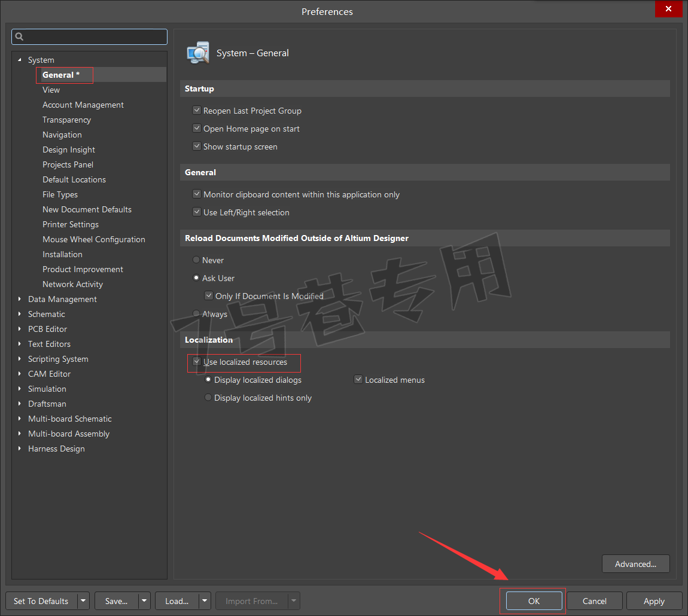688x616 pixels.
Task: Toggle Only If Document Is Modified
Action: point(209,296)
